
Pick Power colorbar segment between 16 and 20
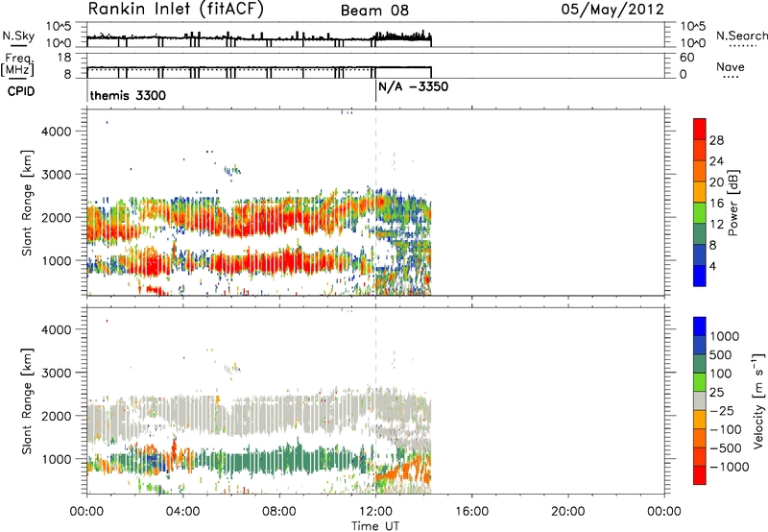point(700,192)
